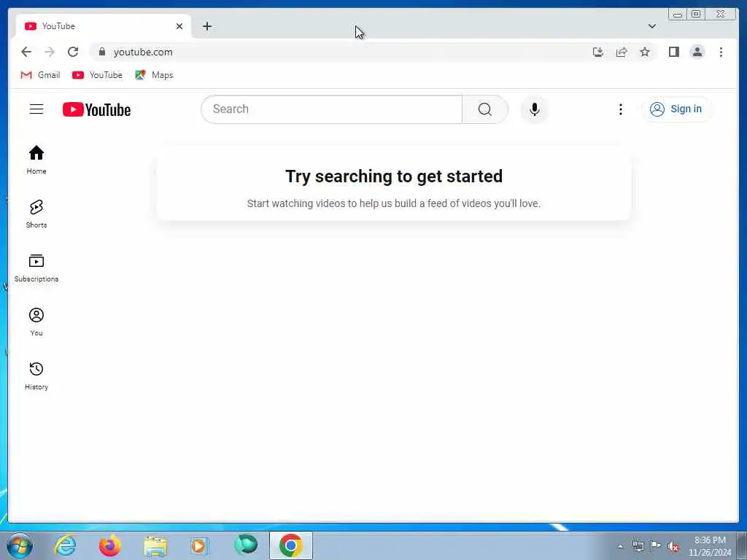The image size is (747, 560).
Task: Click the search magnifier button
Action: (x=485, y=109)
